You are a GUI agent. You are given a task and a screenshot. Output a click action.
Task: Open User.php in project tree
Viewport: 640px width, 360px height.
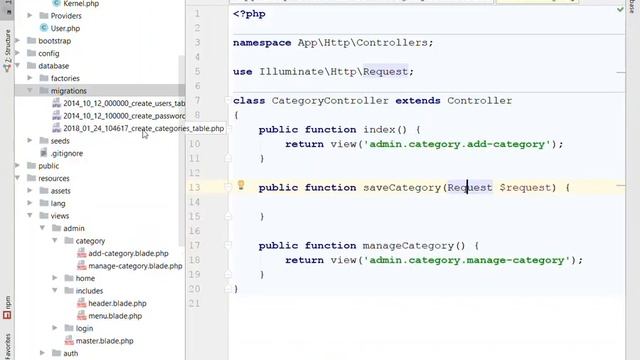pos(65,28)
